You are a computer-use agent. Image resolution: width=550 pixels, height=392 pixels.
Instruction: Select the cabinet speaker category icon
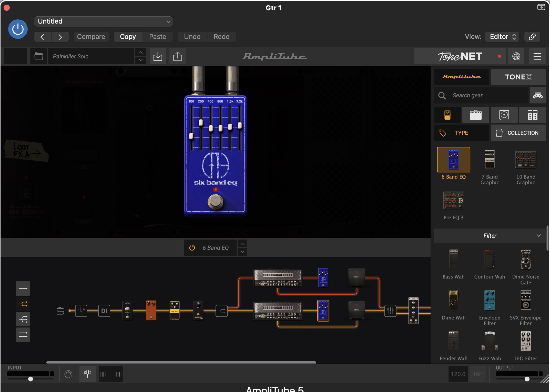[504, 115]
